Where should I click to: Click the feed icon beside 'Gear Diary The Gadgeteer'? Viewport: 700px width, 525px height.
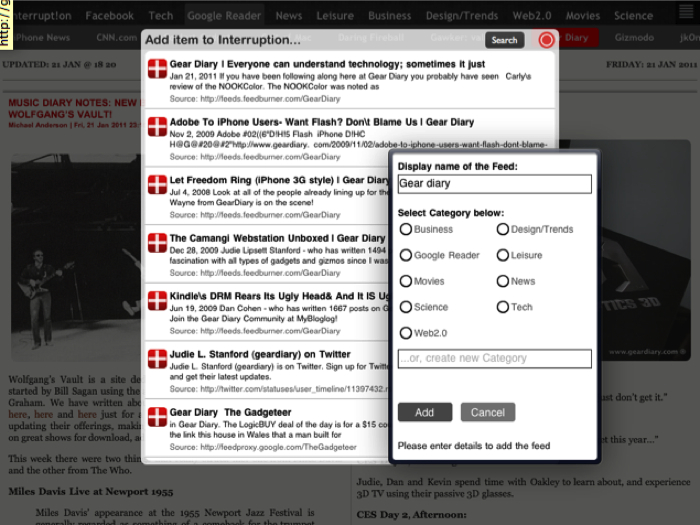coord(157,417)
